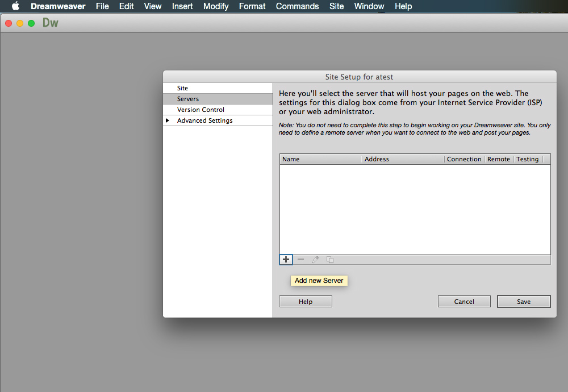Select the Servers category in sidebar
The image size is (568, 392).
[x=188, y=99]
